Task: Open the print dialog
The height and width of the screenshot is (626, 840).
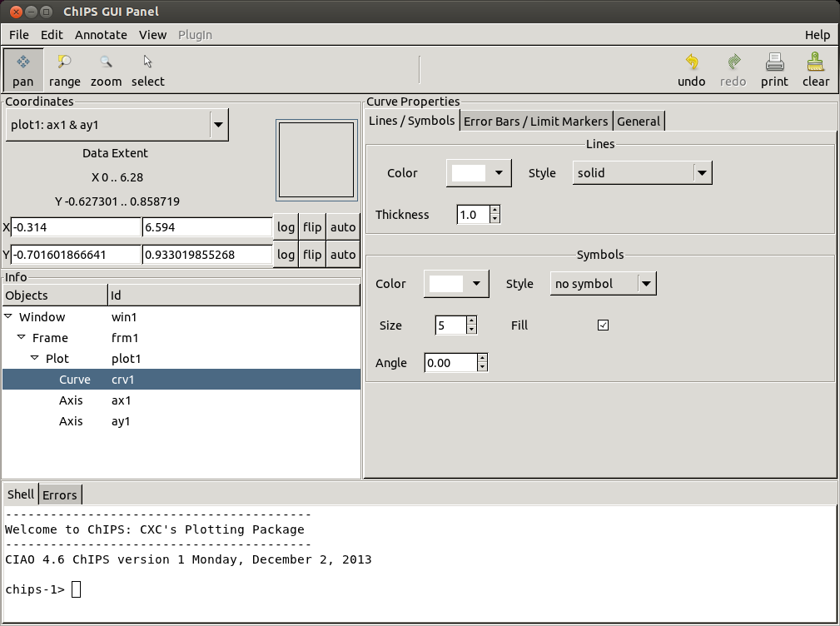Action: pyautogui.click(x=774, y=70)
